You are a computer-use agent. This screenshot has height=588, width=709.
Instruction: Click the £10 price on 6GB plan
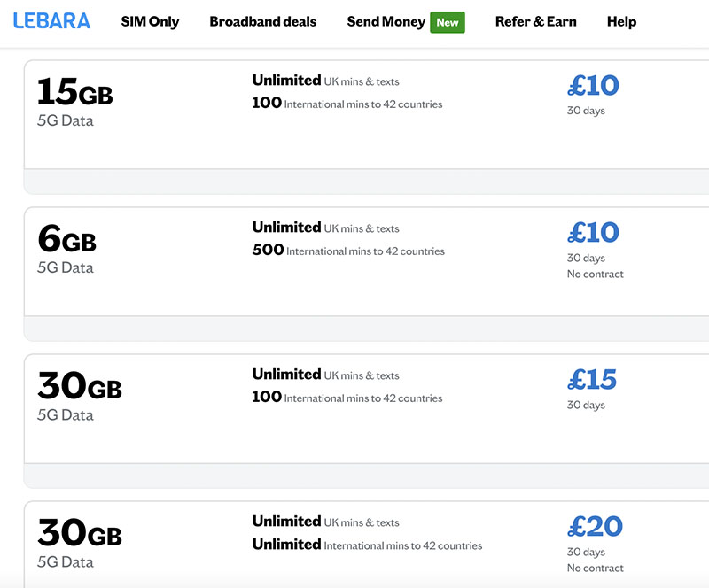coord(593,232)
